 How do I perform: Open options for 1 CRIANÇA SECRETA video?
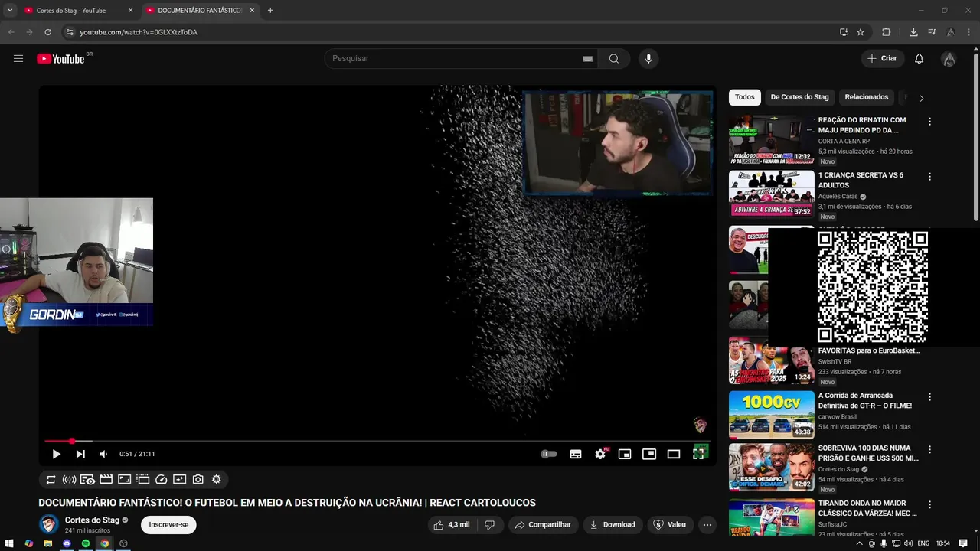[930, 177]
